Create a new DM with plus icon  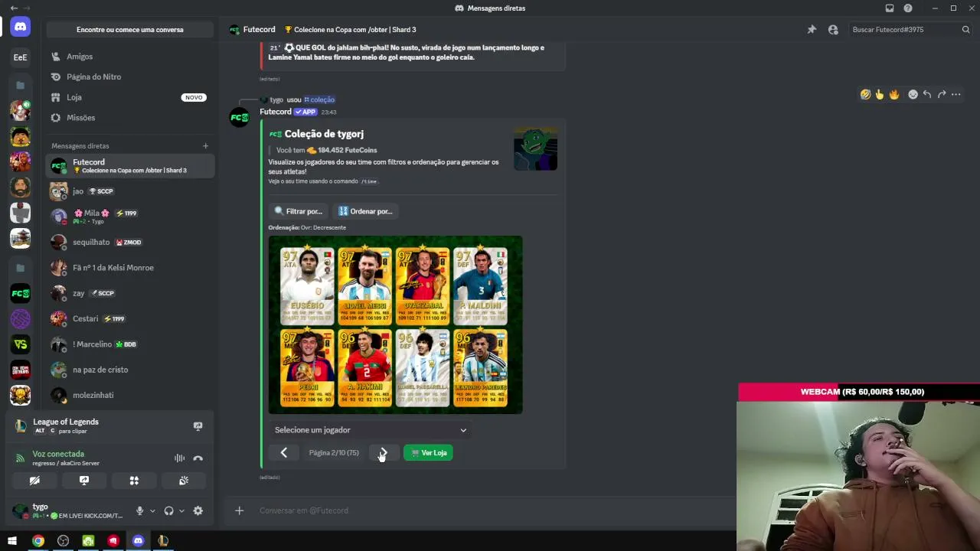click(x=205, y=146)
